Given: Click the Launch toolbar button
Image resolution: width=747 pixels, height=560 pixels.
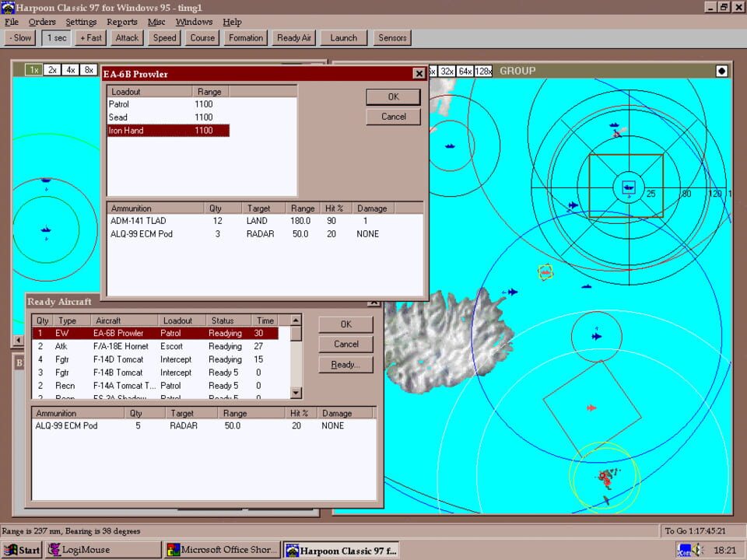Looking at the screenshot, I should [x=342, y=37].
